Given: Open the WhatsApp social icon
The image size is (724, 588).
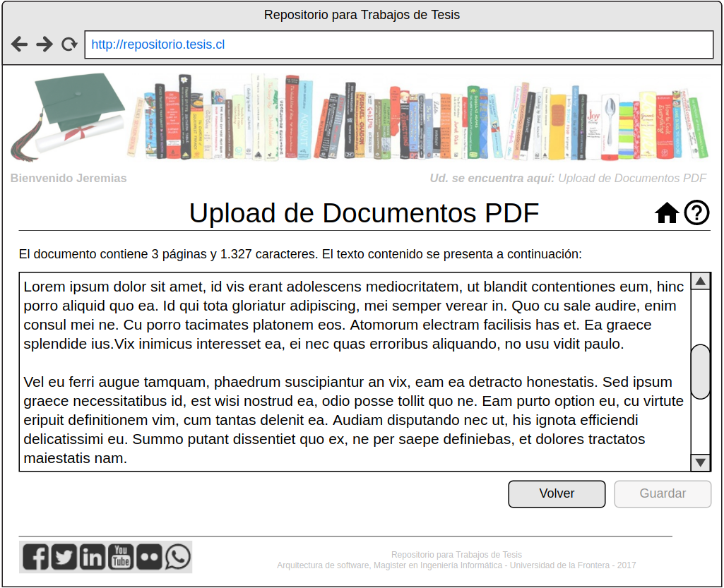Looking at the screenshot, I should (178, 557).
